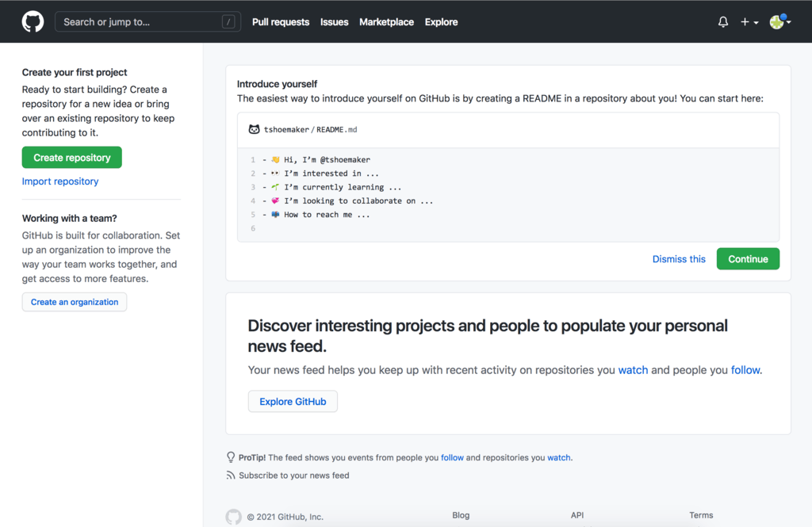The width and height of the screenshot is (812, 527).
Task: Click the 'Create an organization' button
Action: (75, 302)
